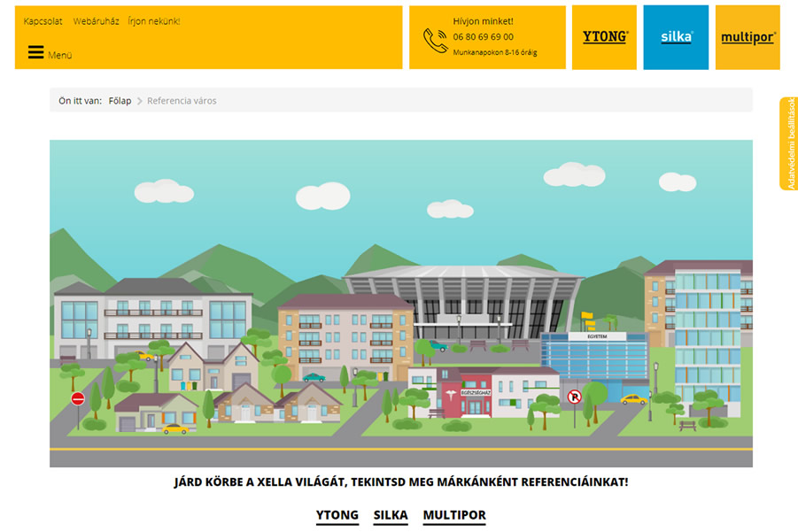The image size is (798, 532).
Task: Click the Írjon nekünk! link
Action: (x=154, y=21)
